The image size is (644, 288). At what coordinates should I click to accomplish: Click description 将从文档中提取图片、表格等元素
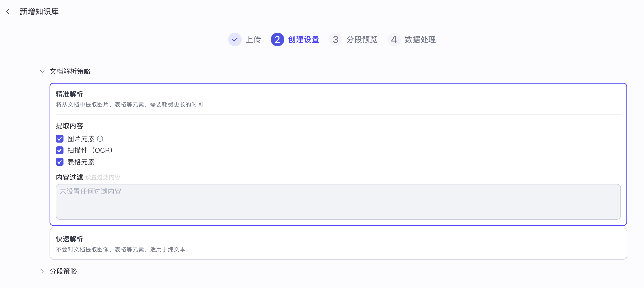129,105
